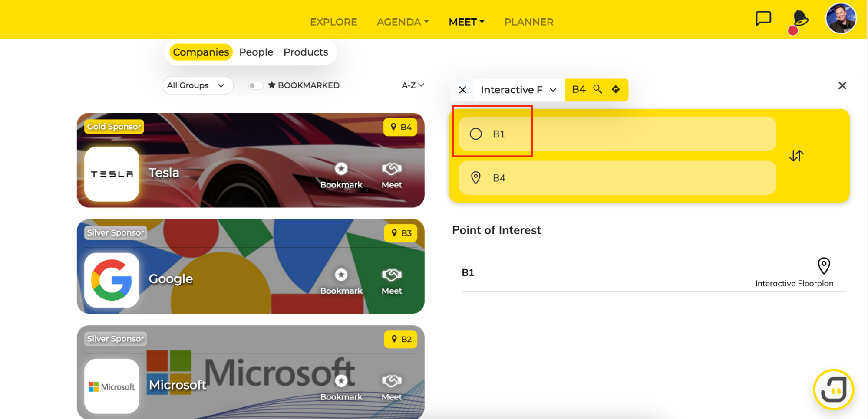Screen dimensions: 868x419
Task: Open the Agenda menu
Action: 403,22
